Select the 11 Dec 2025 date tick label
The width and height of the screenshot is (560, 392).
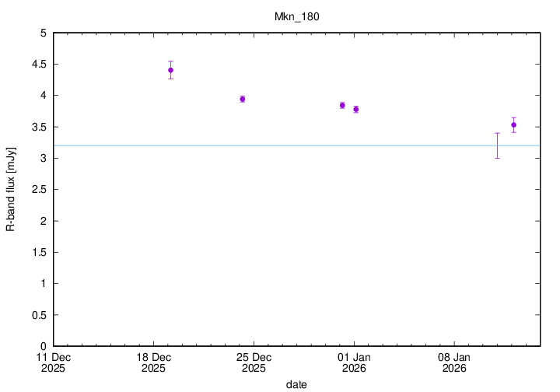point(53,362)
